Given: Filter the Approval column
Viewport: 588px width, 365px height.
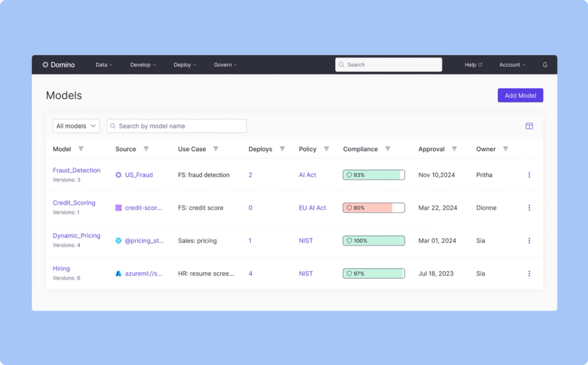Looking at the screenshot, I should click(454, 149).
